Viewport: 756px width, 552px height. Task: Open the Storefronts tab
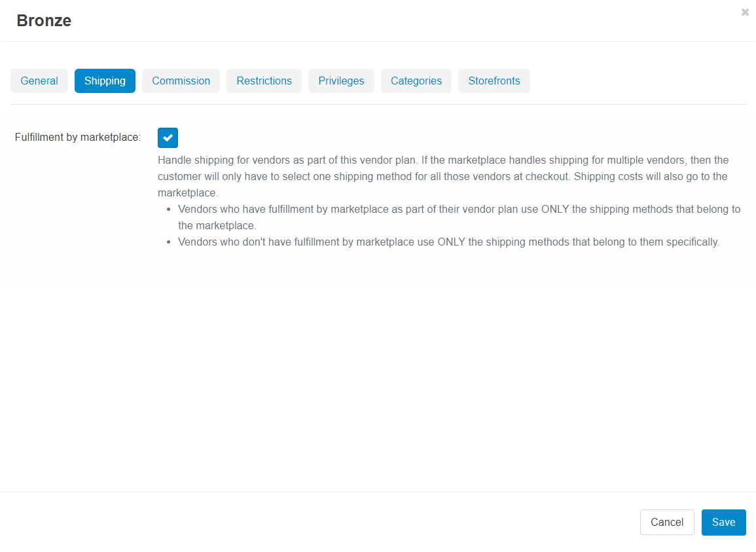tap(494, 81)
